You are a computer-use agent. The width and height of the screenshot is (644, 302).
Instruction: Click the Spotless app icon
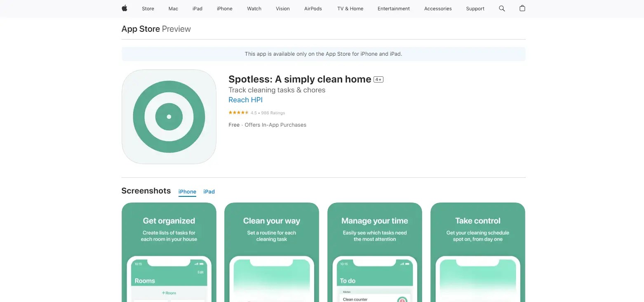click(x=169, y=116)
